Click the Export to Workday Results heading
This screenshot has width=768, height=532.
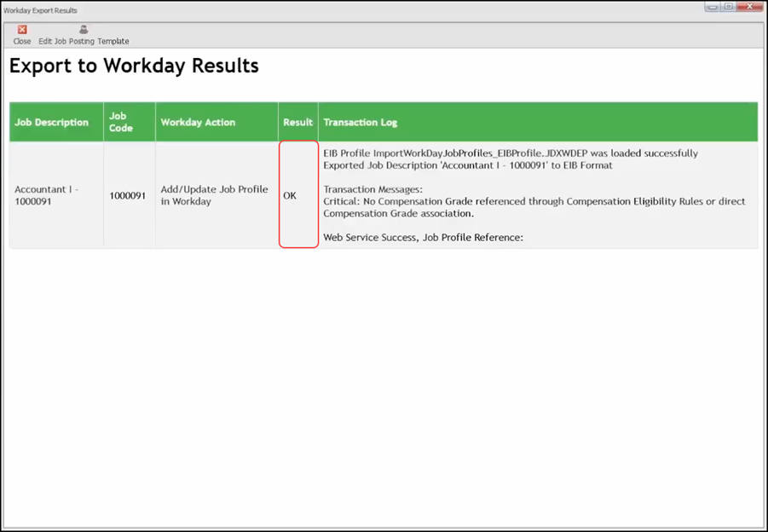coord(134,66)
